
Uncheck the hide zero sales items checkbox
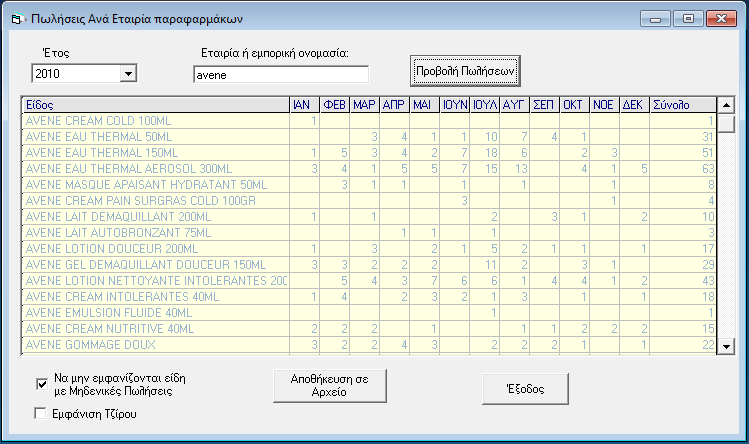coord(42,384)
